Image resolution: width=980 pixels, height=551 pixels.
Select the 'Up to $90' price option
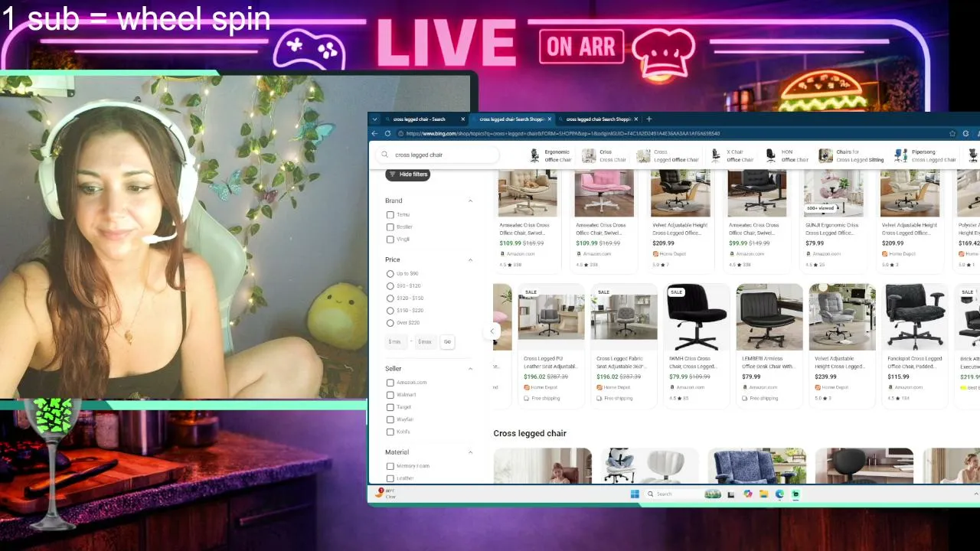click(x=390, y=274)
